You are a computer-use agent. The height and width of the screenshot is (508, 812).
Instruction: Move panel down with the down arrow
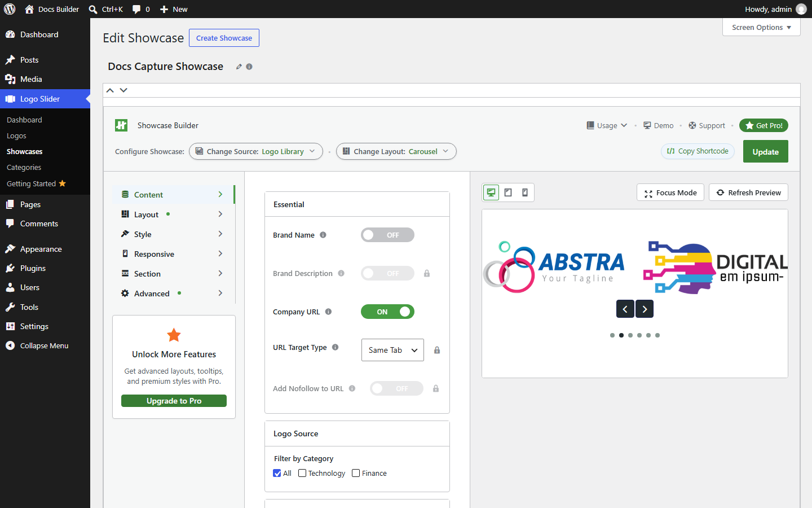coord(123,90)
